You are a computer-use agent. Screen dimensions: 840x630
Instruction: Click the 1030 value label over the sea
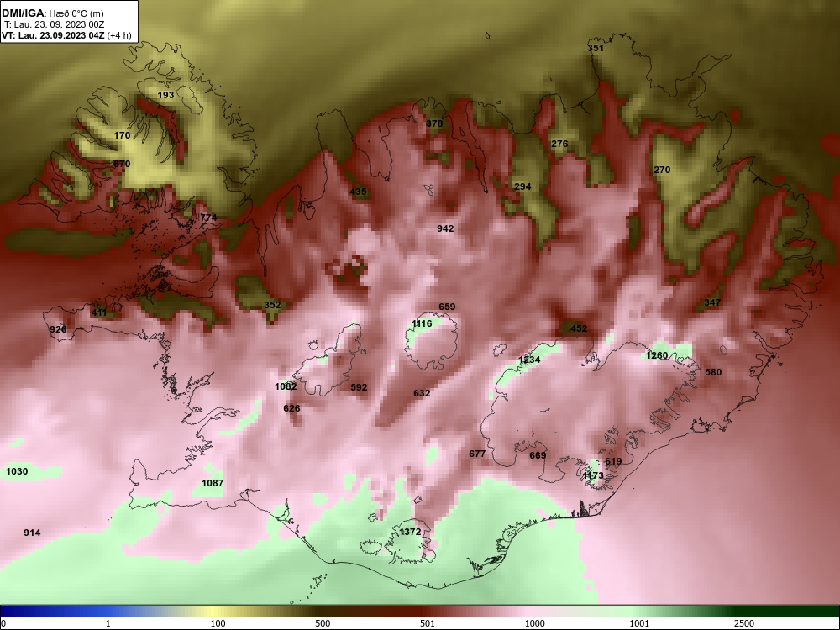tap(17, 471)
